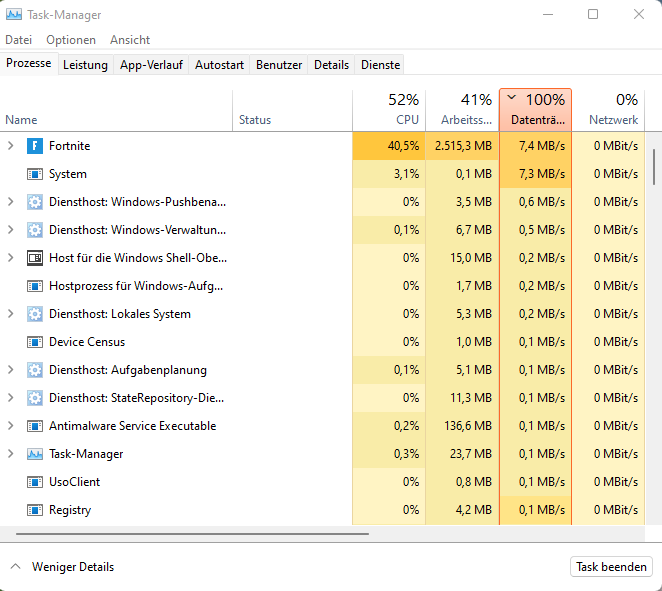The image size is (662, 591).
Task: Click the Antimalware Service Executable icon
Action: [35, 426]
